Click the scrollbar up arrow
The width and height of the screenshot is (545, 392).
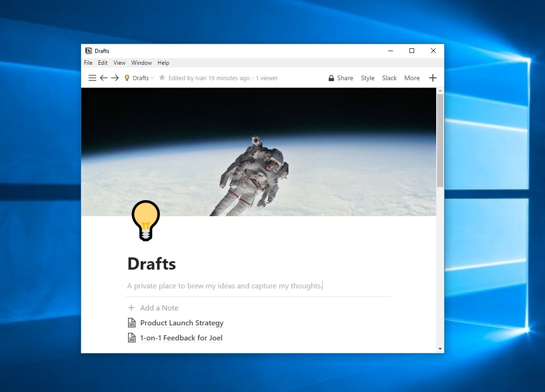click(x=440, y=90)
